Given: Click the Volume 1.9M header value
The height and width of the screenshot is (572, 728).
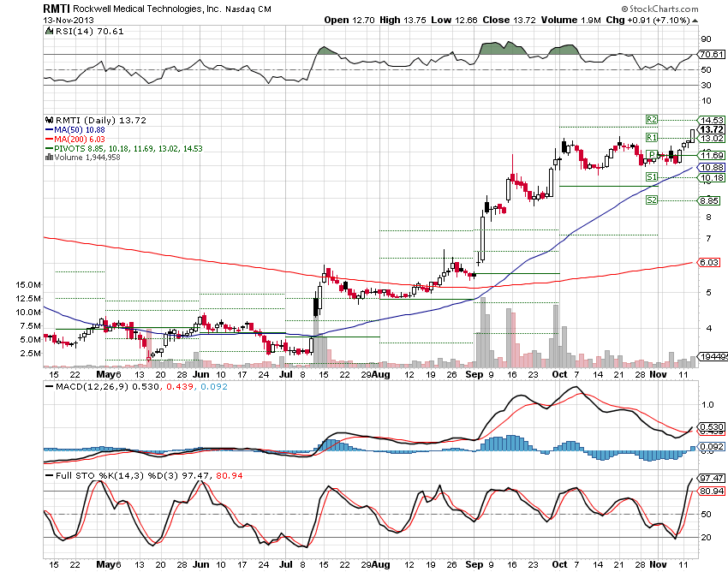Looking at the screenshot, I should click(570, 20).
